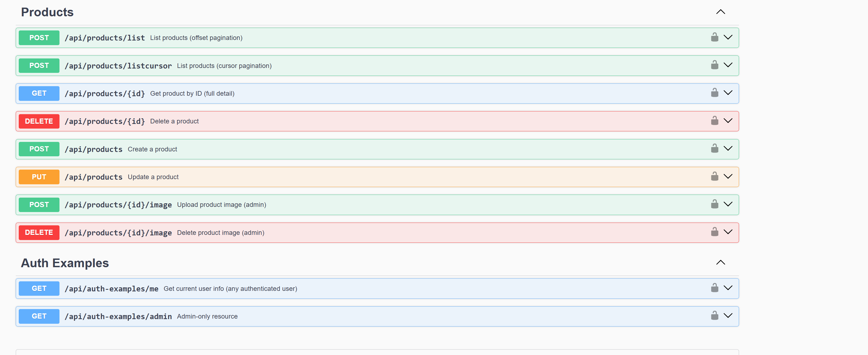This screenshot has width=868, height=355.
Task: Expand /api/auth-examples/me chevron
Action: [728, 288]
